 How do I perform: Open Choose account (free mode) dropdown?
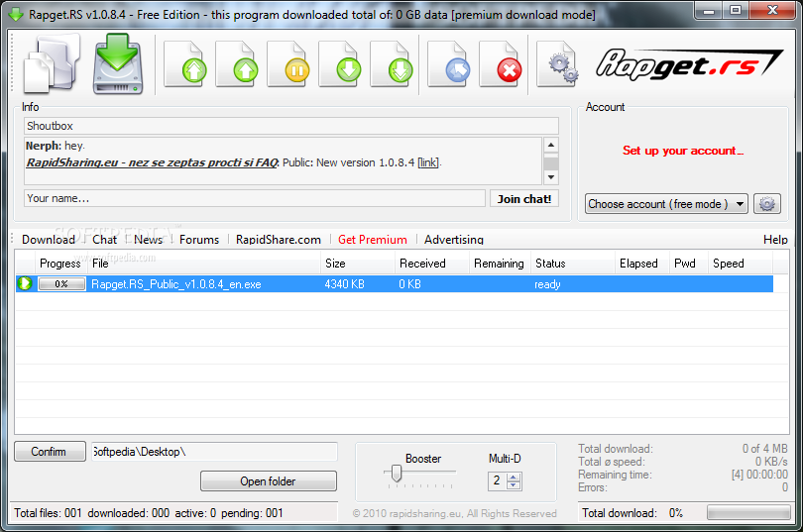pos(666,204)
